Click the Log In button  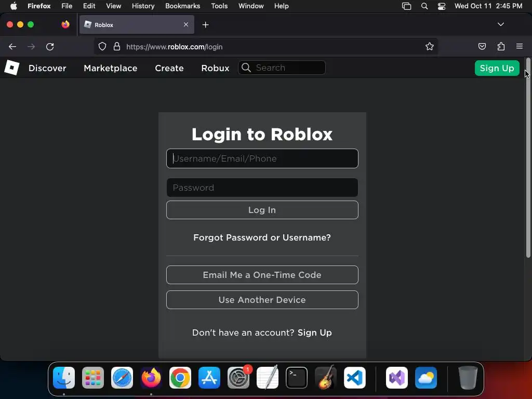tap(262, 210)
